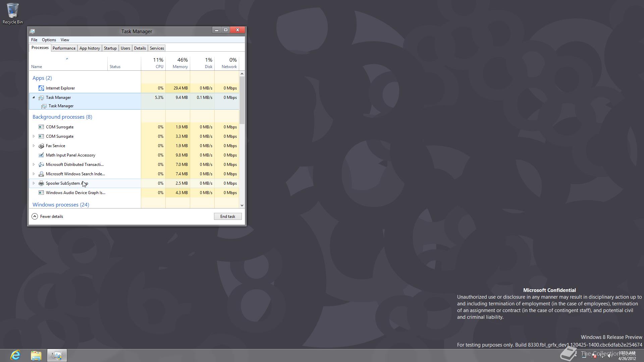Screen dimensions: 644x362
Task: Click the Fax Service fax machine icon
Action: 41,146
